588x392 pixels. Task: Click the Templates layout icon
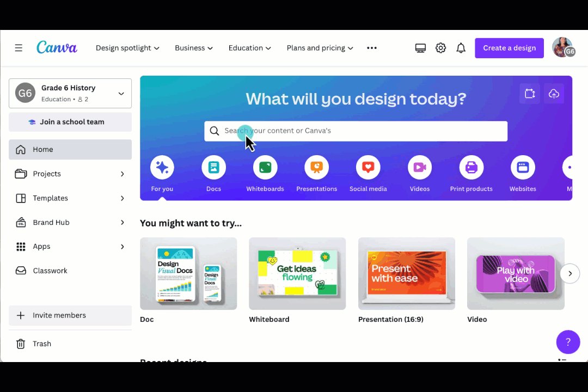[x=21, y=198]
